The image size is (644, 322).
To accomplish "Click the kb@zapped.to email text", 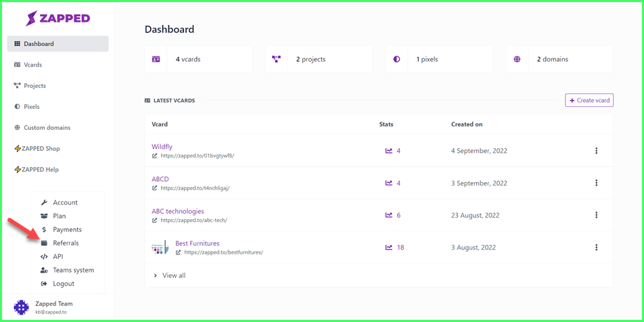I will point(49,312).
